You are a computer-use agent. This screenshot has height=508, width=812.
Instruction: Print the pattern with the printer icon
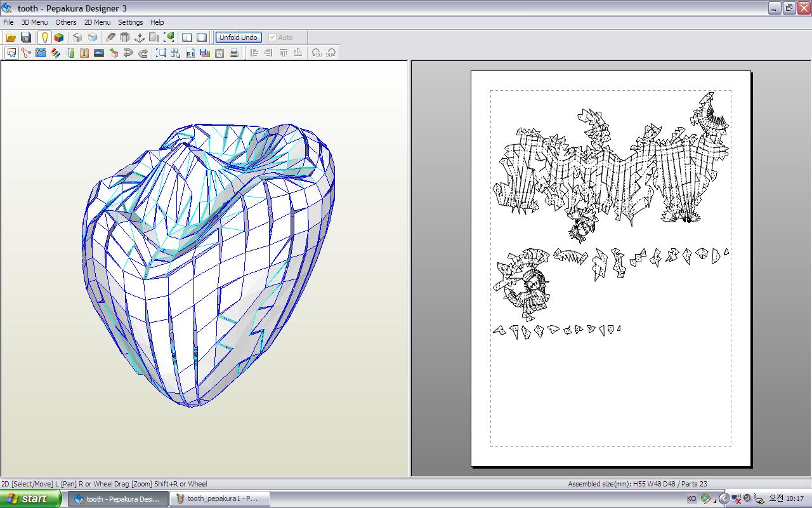[234, 53]
